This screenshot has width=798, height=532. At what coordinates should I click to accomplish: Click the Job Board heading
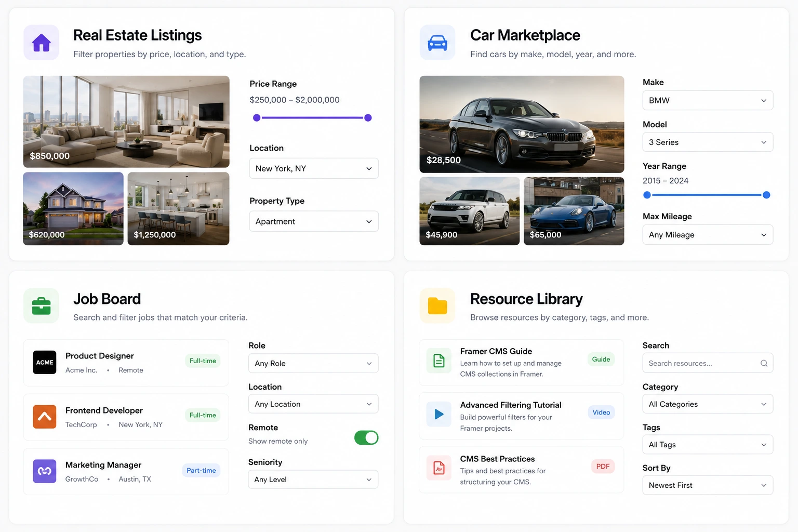pos(107,299)
